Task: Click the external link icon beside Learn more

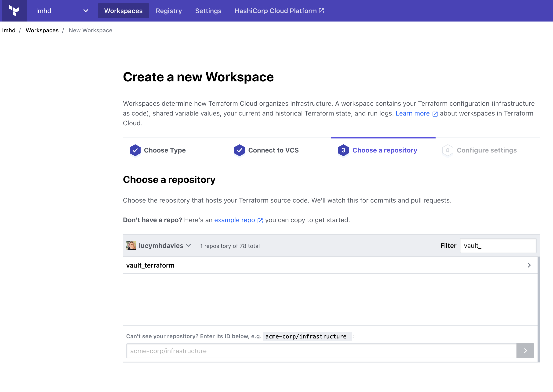Action: pyautogui.click(x=435, y=114)
